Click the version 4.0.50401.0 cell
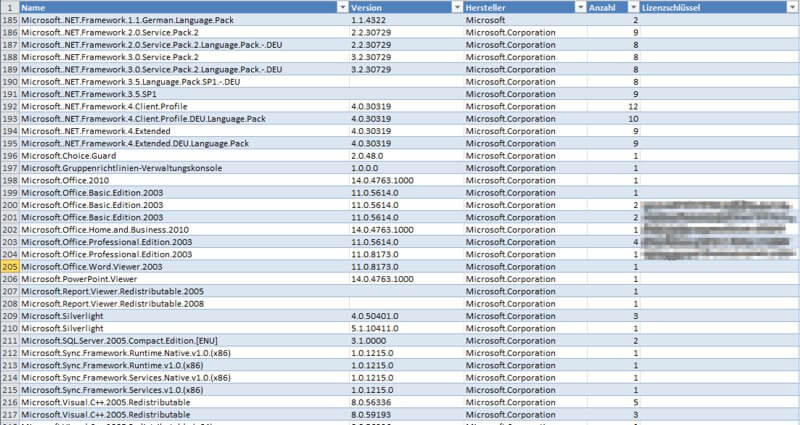The image size is (800, 425). [x=406, y=316]
